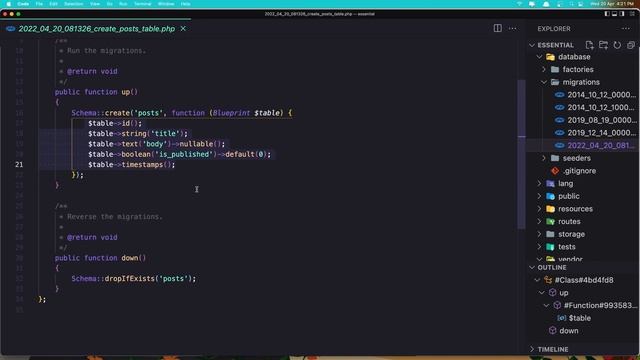This screenshot has width=640, height=360.
Task: Click the .gitignore git icon
Action: click(x=555, y=171)
